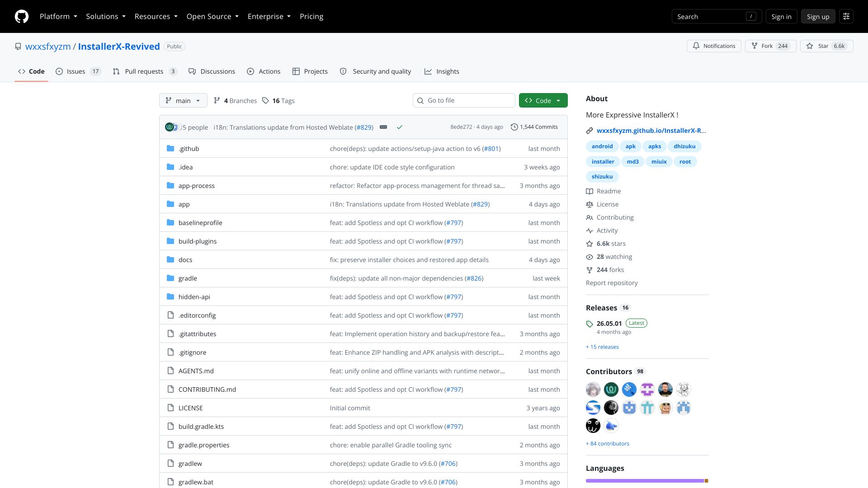The width and height of the screenshot is (868, 488).
Task: Open the appearance settings icon beside Sign up
Action: [846, 17]
